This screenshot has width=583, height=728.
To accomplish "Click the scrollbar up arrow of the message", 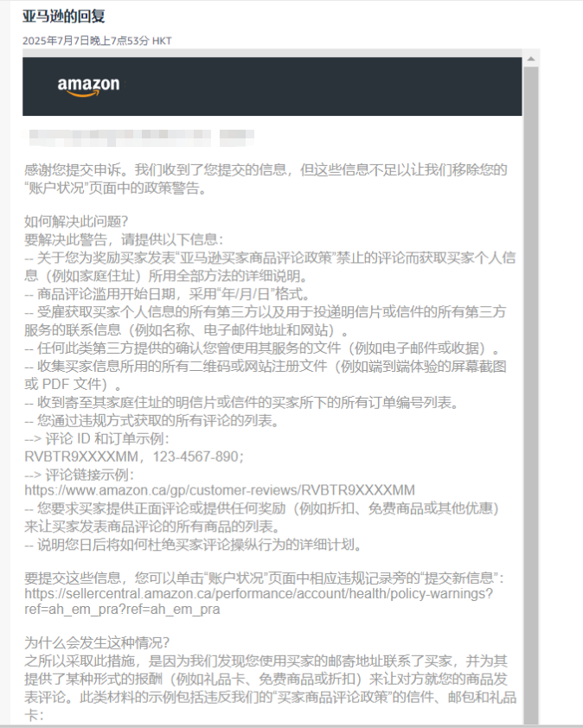I will point(531,59).
